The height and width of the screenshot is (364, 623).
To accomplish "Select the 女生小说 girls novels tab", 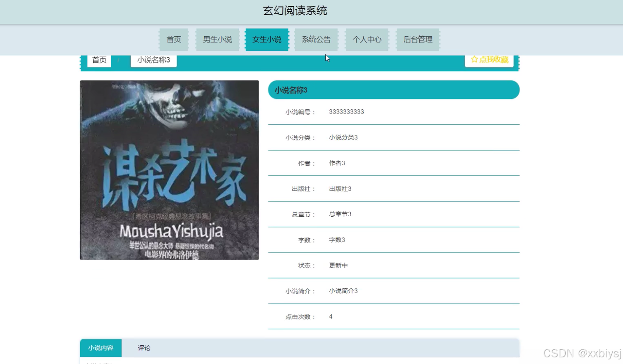I will point(267,39).
